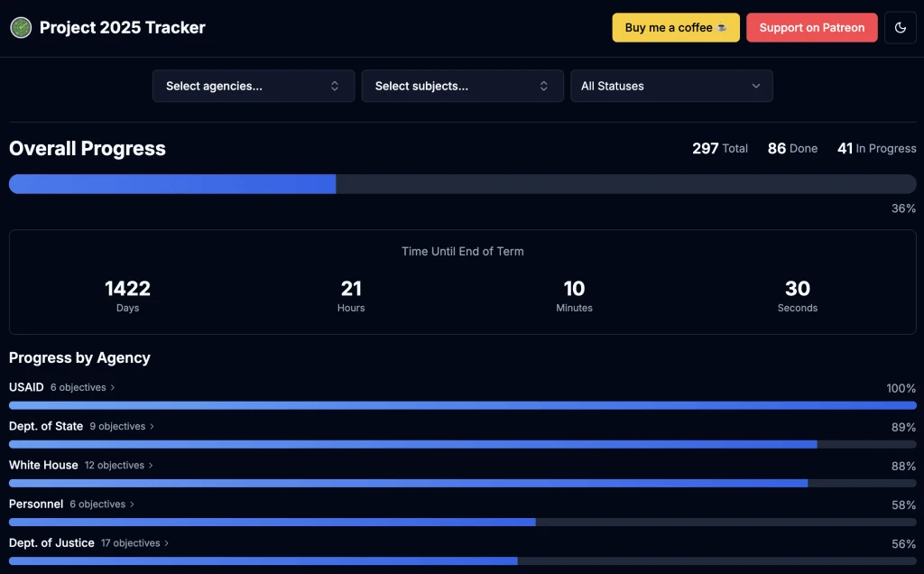This screenshot has width=924, height=574.
Task: Click the Overall Progress heading
Action: (88, 149)
